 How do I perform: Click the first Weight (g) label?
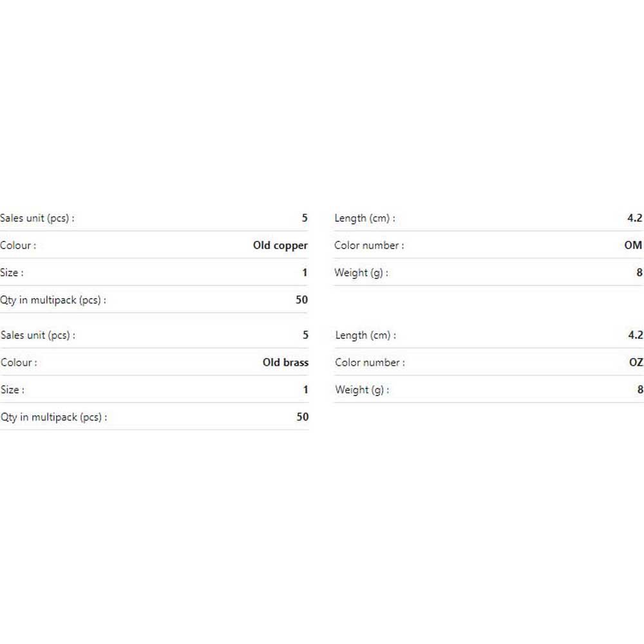(x=361, y=272)
